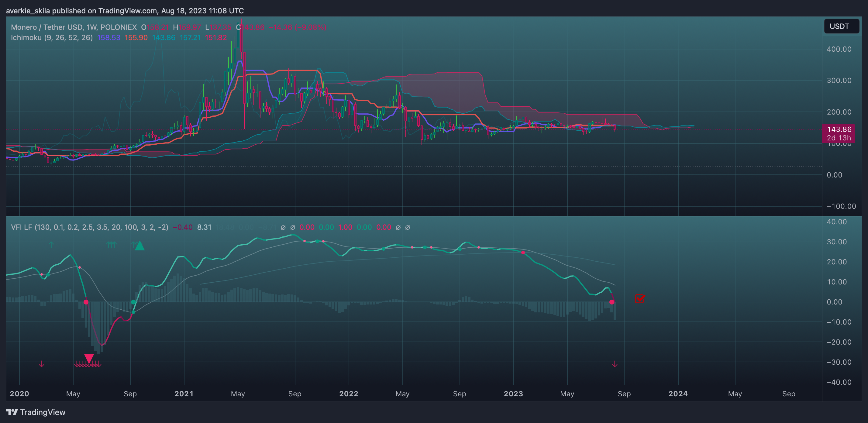Click Ichimoku legend value 151.82

pos(216,38)
